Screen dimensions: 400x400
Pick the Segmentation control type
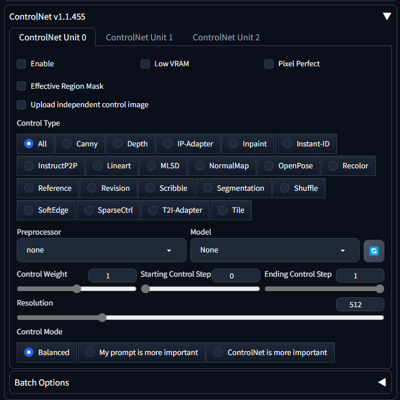coord(234,188)
